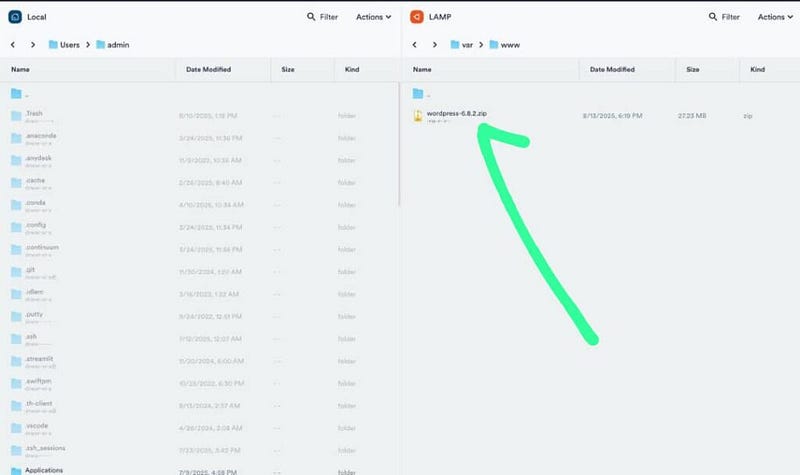This screenshot has width=800, height=475.
Task: Click the Local host icon
Action: 15,17
